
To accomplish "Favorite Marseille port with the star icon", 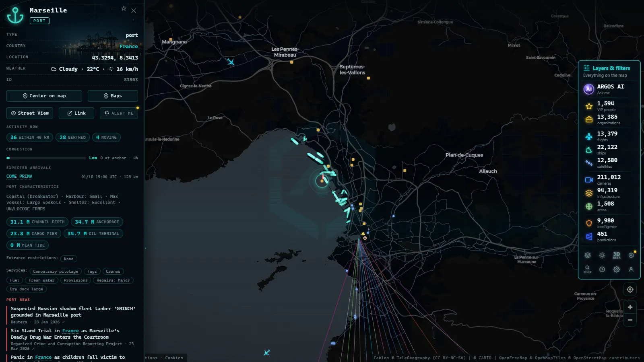I will 124,8.
